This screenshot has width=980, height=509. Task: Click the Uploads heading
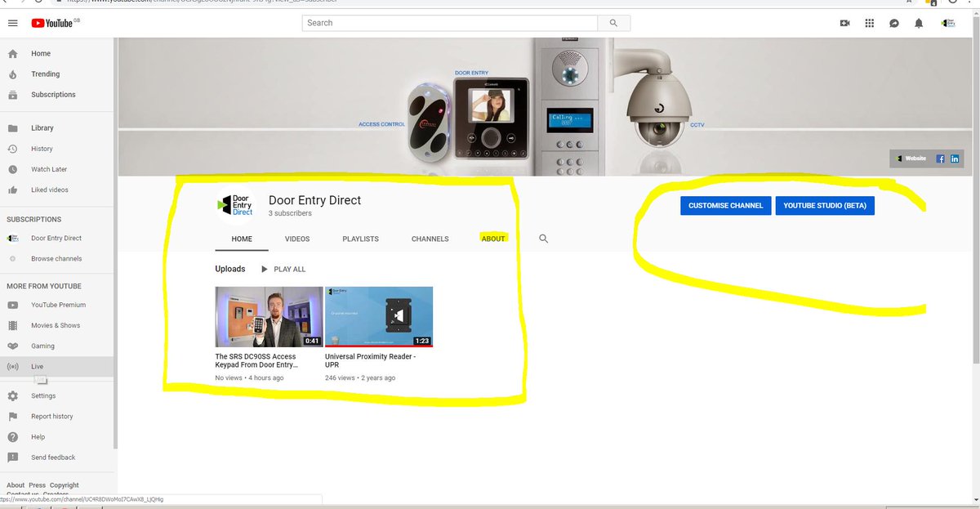click(230, 269)
